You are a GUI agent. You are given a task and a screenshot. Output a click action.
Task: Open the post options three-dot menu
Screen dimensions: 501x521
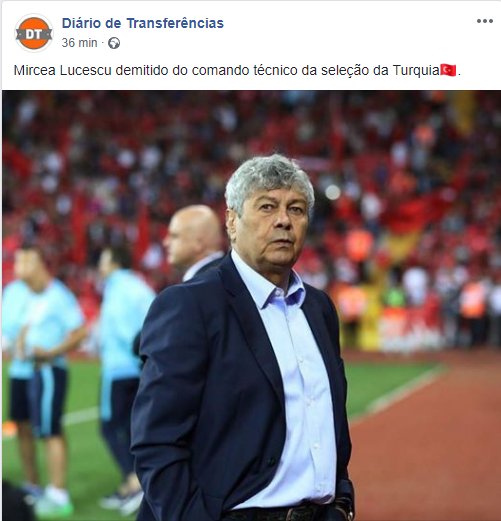point(485,21)
